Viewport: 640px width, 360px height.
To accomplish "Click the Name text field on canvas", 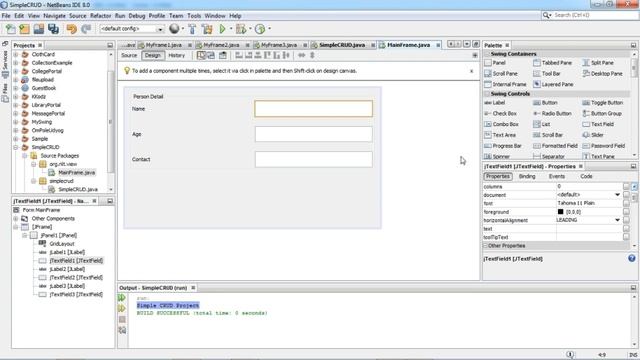I will (313, 109).
